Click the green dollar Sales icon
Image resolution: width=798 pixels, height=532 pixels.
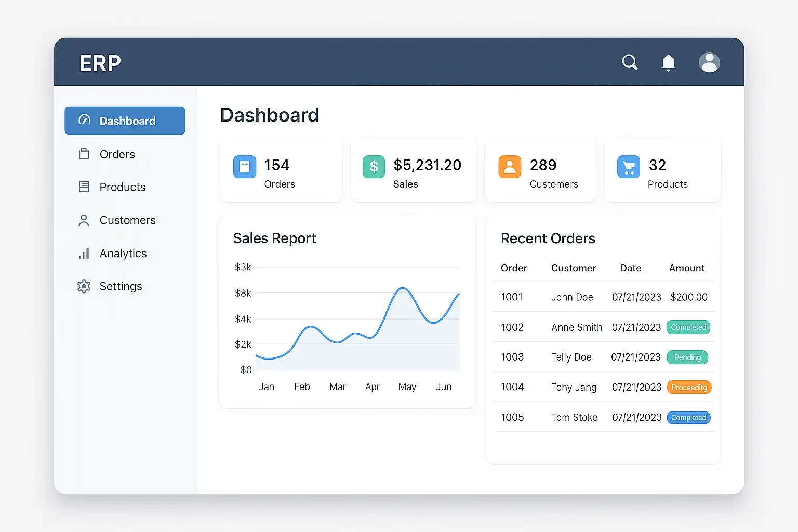pos(374,167)
